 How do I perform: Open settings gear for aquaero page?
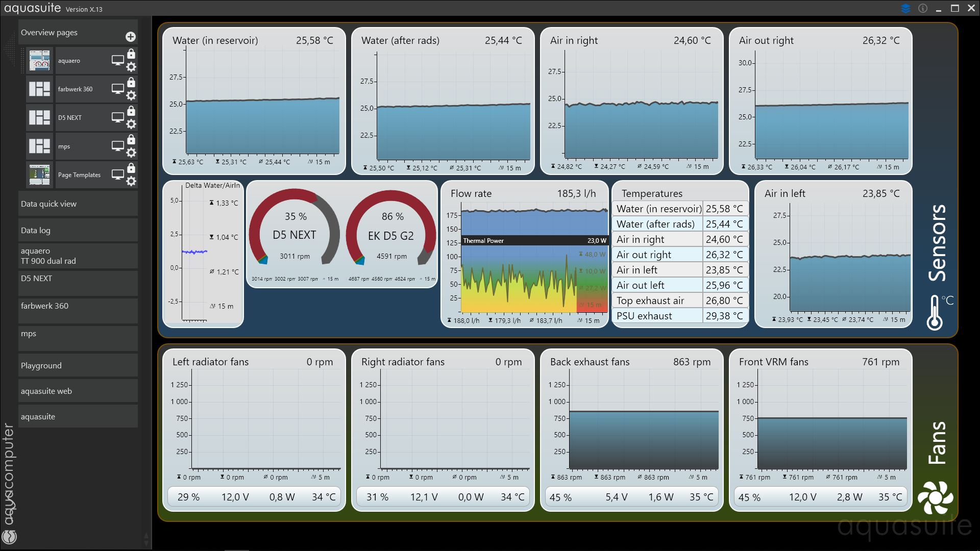tap(131, 67)
